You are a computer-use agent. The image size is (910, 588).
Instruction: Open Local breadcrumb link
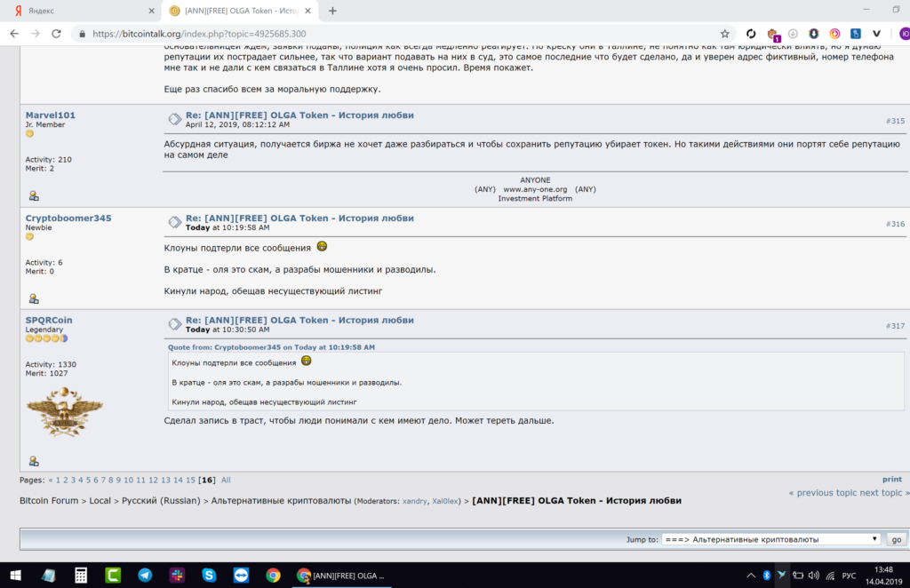click(100, 500)
